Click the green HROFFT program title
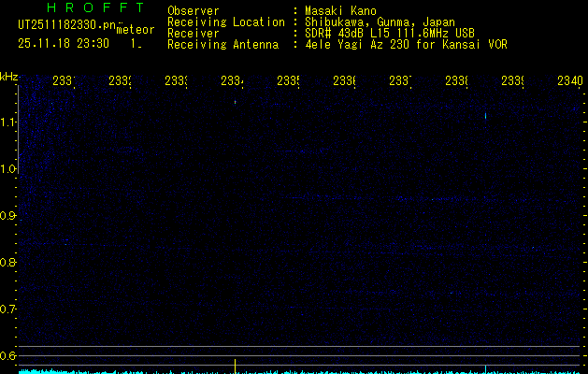This screenshot has height=374, width=588. coord(96,7)
